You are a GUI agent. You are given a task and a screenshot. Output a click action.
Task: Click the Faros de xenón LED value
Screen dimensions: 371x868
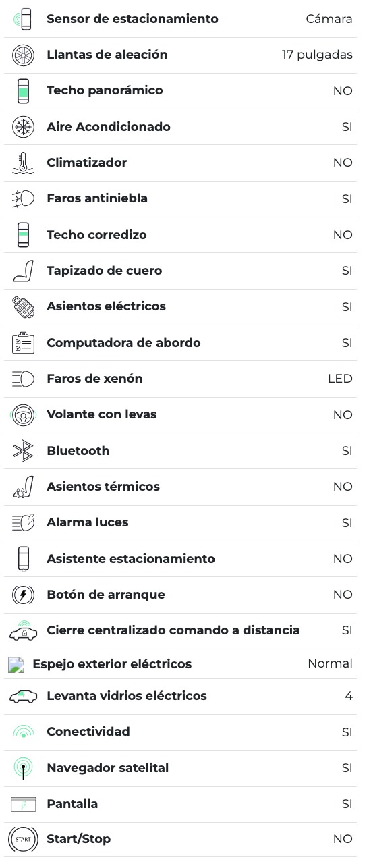tap(340, 379)
